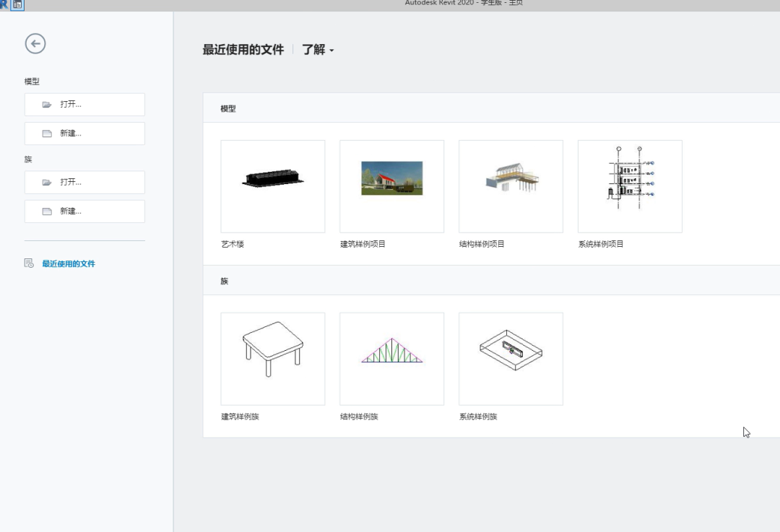
Task: Click the 模型 heading in the left sidebar
Action: pos(32,81)
